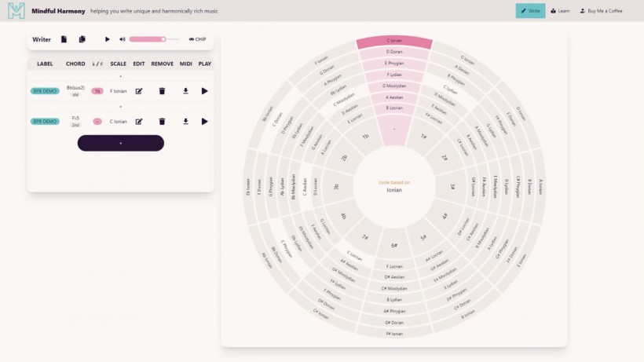Toggle the 1b accidental pill on first row

[97, 91]
